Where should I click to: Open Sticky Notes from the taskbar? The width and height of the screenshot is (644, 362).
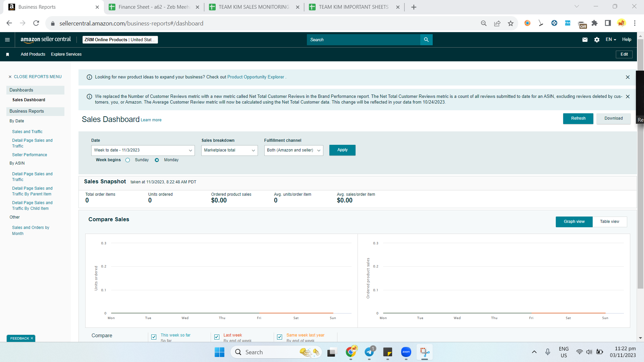[x=388, y=352]
